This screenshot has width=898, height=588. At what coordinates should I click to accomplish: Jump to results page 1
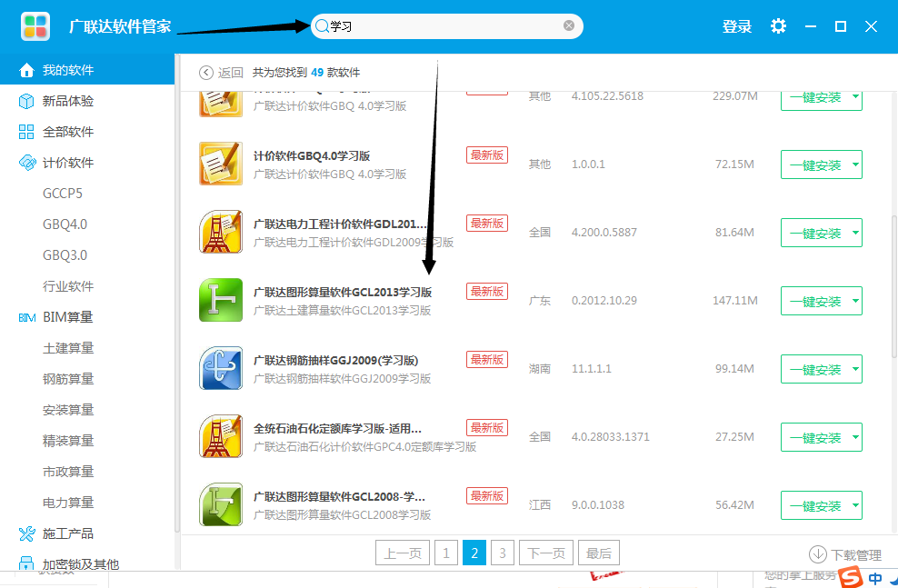click(446, 553)
